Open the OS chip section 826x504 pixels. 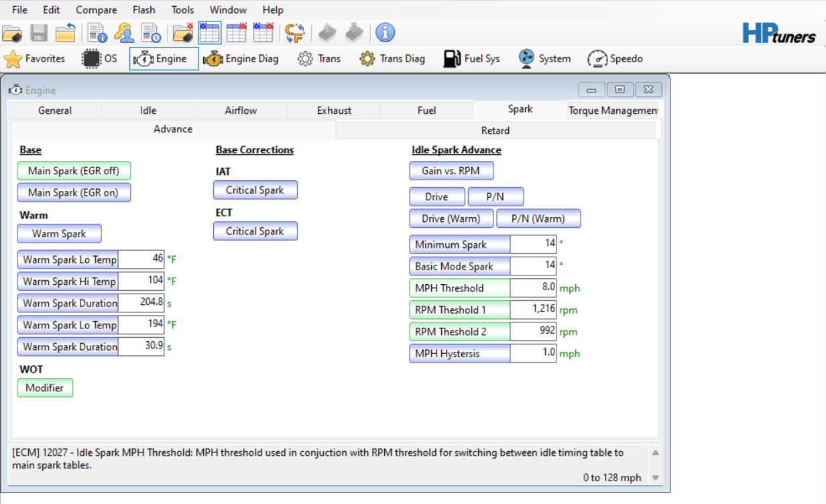99,59
